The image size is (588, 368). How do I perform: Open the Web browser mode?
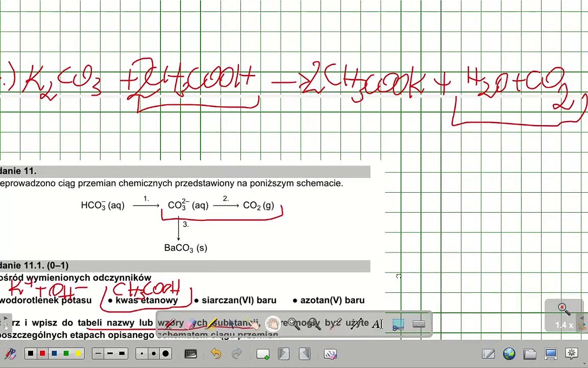(x=509, y=353)
